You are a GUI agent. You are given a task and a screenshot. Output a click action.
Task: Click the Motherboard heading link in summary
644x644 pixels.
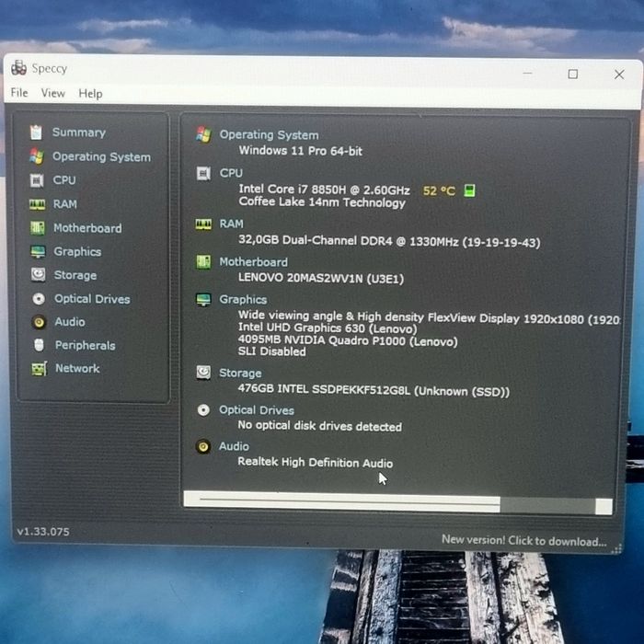(x=253, y=262)
